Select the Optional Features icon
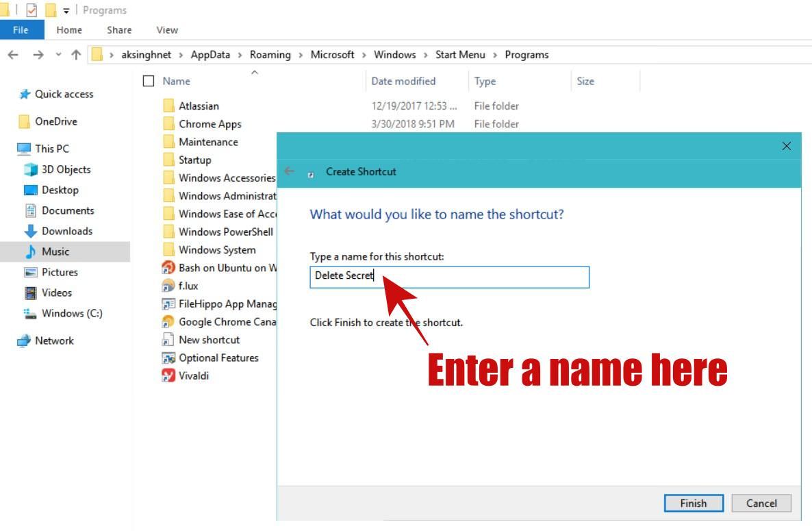 [x=168, y=358]
